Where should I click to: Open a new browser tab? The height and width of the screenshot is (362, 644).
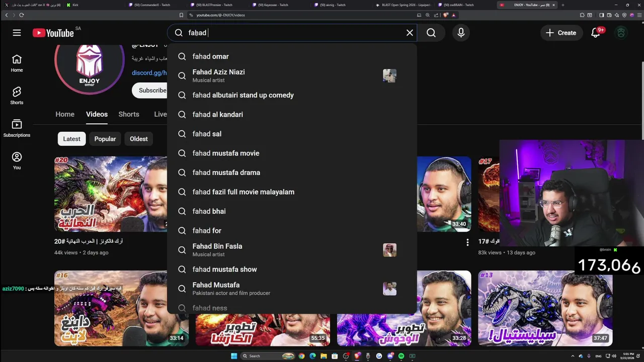tap(562, 5)
